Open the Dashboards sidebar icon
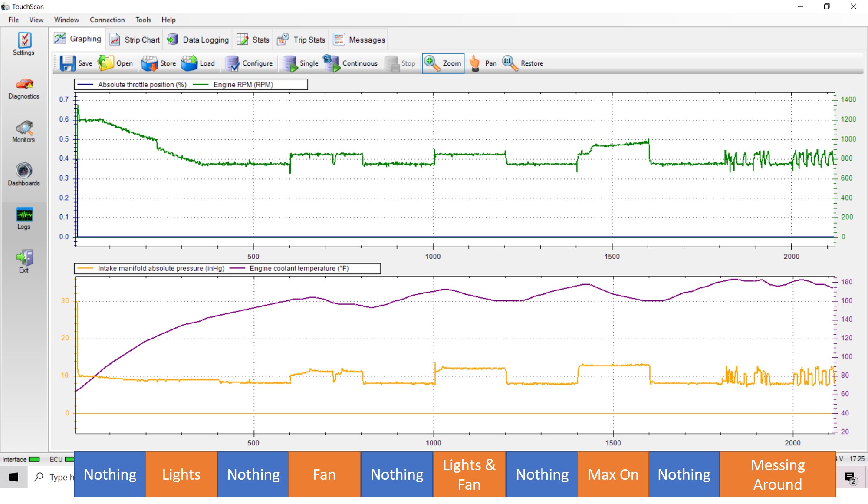The image size is (868, 504). click(24, 175)
